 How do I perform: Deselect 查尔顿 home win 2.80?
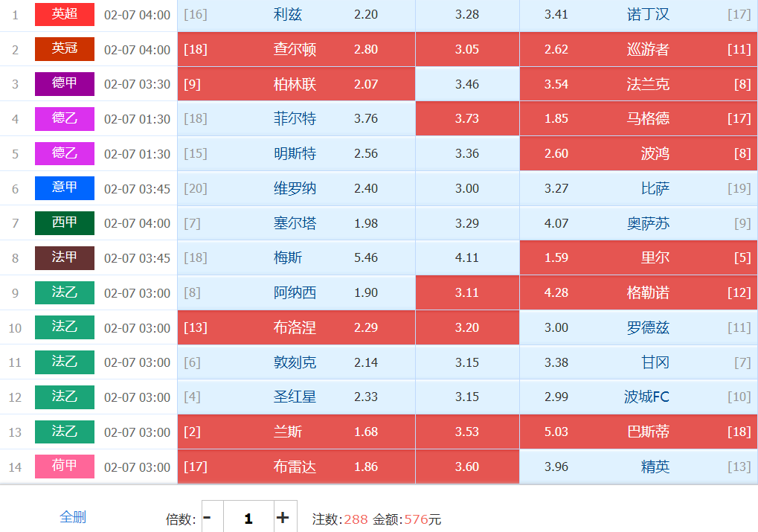pos(296,50)
